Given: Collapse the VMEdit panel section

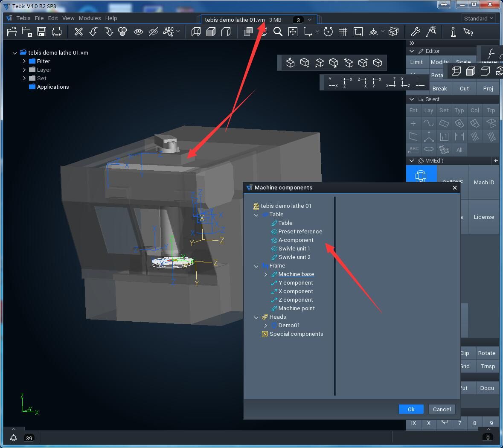Looking at the screenshot, I should (412, 160).
